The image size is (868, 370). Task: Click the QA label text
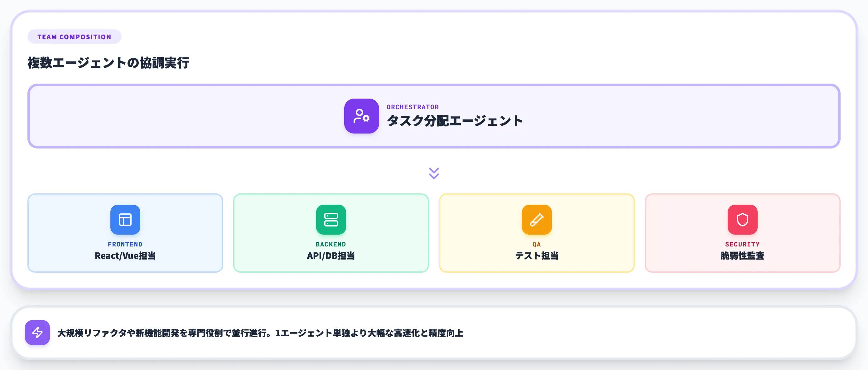(x=537, y=244)
